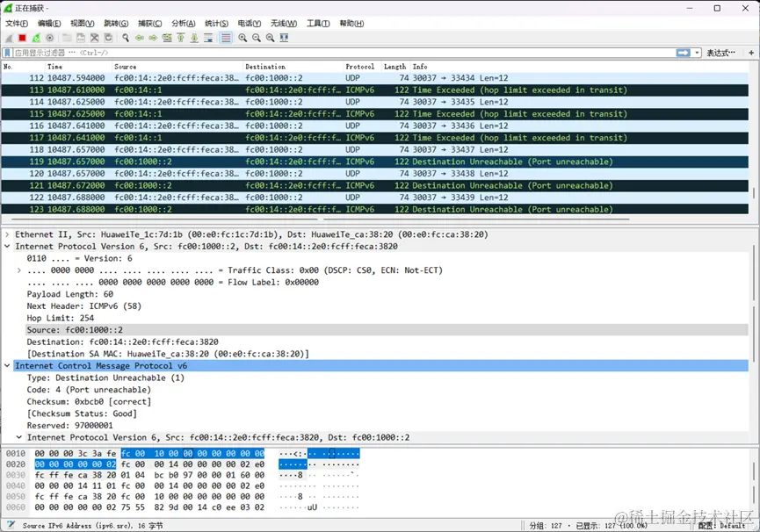The height and width of the screenshot is (532, 760).
Task: Zoom out on the main window text
Action: point(257,38)
